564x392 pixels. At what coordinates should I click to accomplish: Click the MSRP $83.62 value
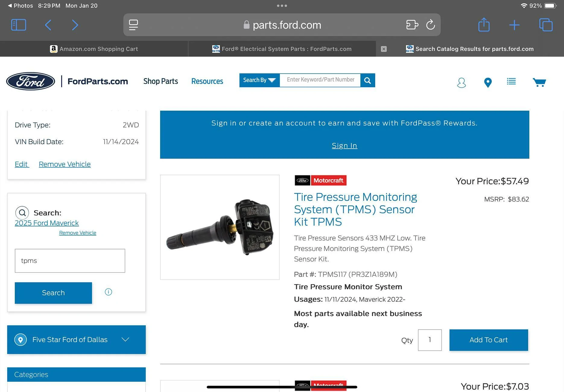point(518,199)
